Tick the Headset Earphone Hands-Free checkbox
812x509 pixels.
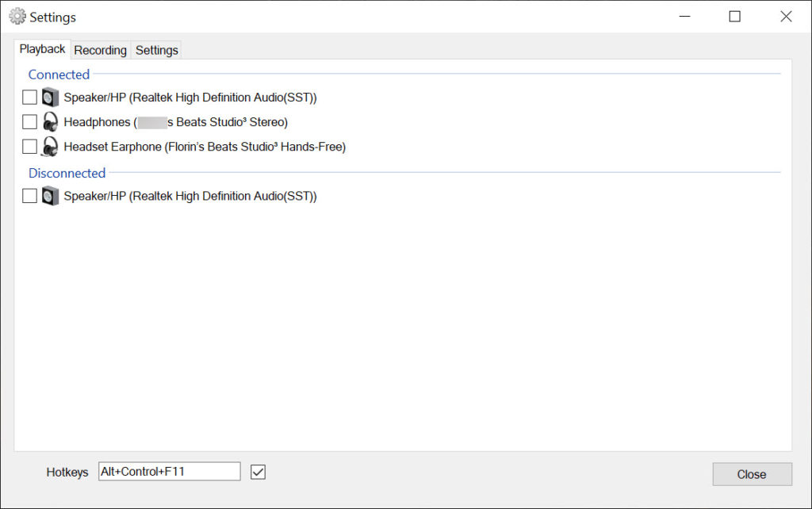pos(29,147)
